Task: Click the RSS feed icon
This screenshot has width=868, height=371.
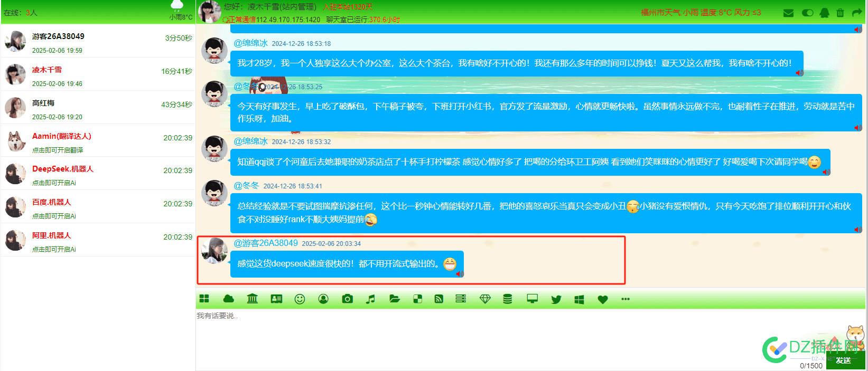Action: [438, 299]
